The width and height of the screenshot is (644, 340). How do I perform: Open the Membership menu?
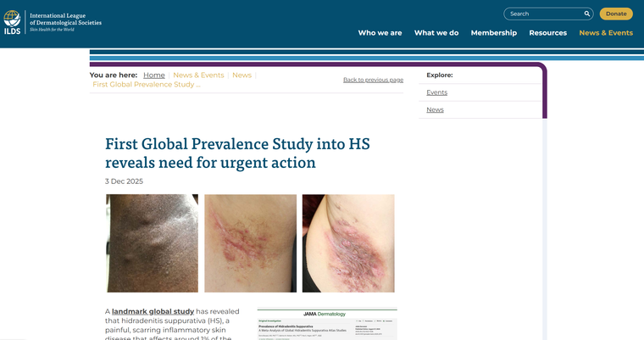point(494,33)
